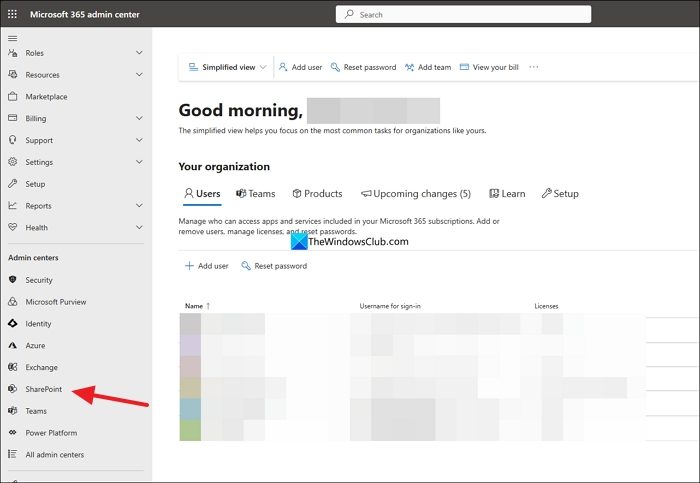Expand the Resources menu chevron

[139, 75]
